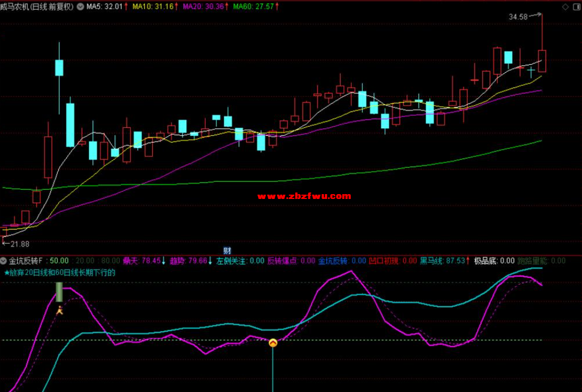Click the 34.58 high price label
582x392 pixels.
click(x=518, y=17)
